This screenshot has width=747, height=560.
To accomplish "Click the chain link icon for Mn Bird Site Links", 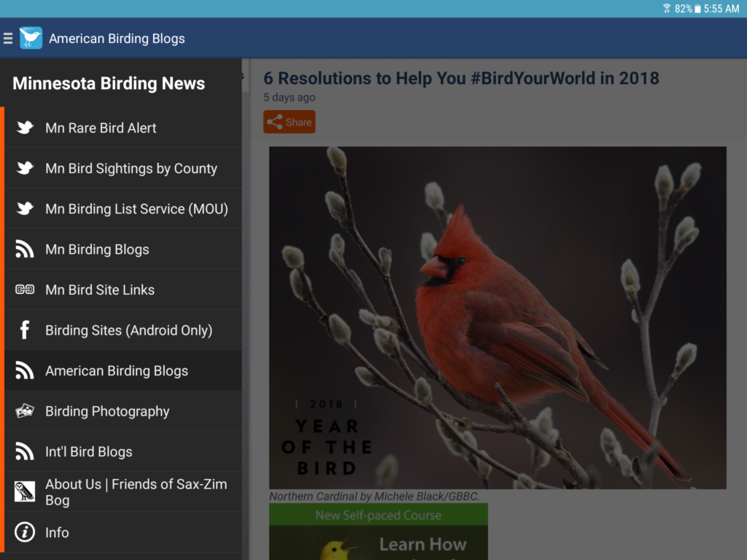I will coord(25,289).
